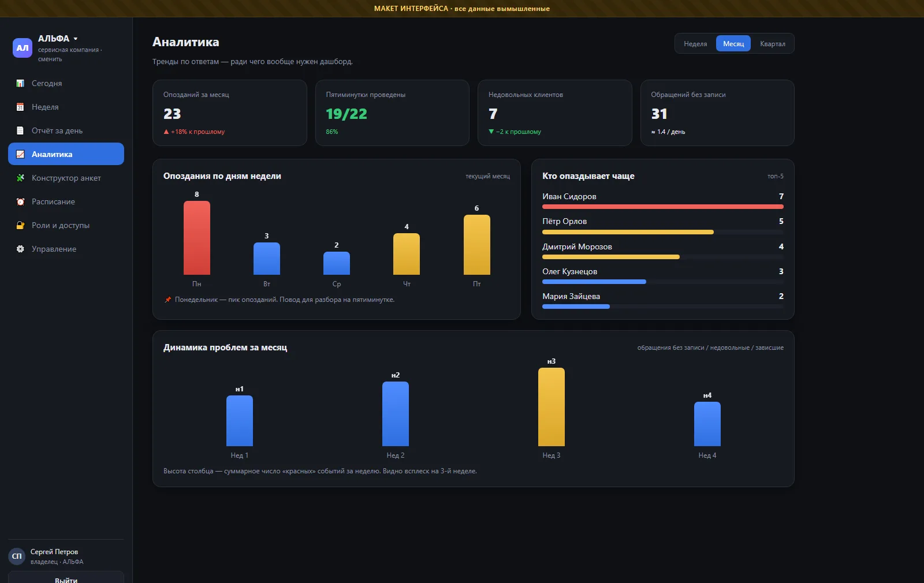Select the Конструктор анкет puzzle icon
924x583 pixels.
pos(20,178)
